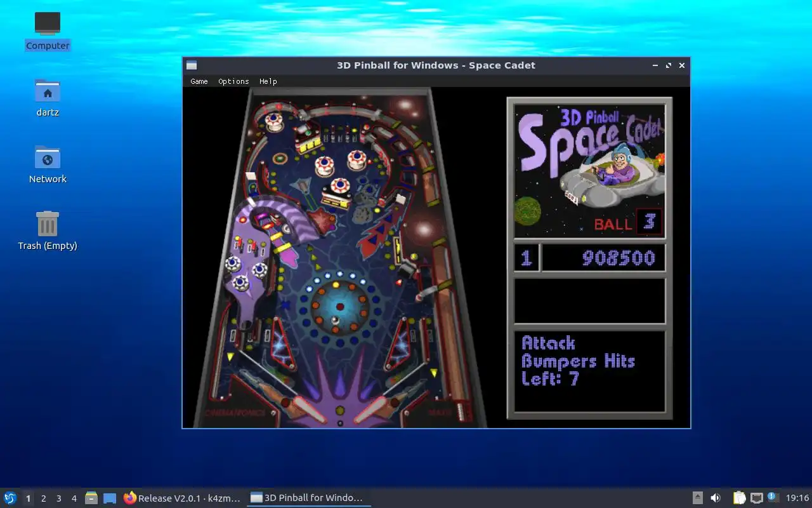Viewport: 812px width, 508px height.
Task: Click the 'Attack Bumpers Hits Left: 7' message
Action: 579,361
